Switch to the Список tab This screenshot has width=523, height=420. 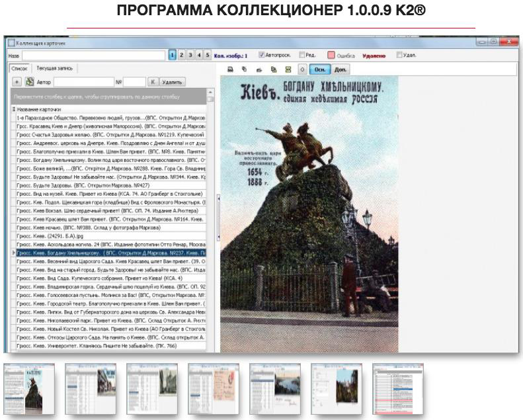click(x=19, y=68)
